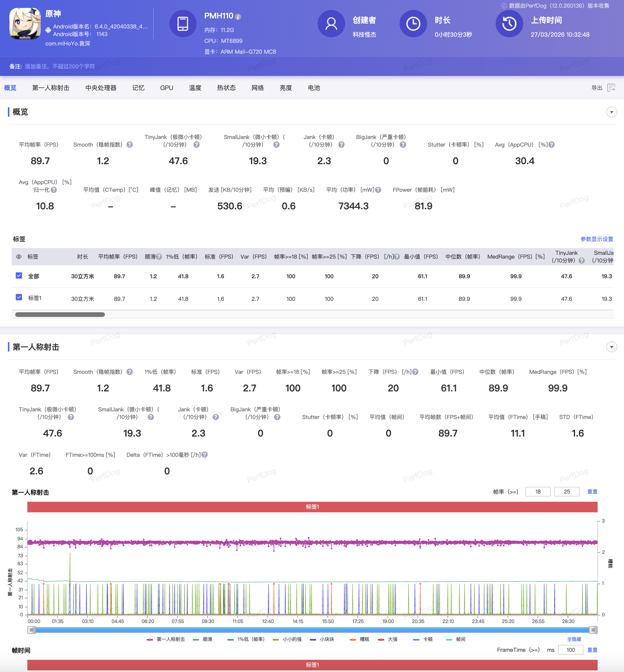Switch to the GPU tab

[x=166, y=88]
